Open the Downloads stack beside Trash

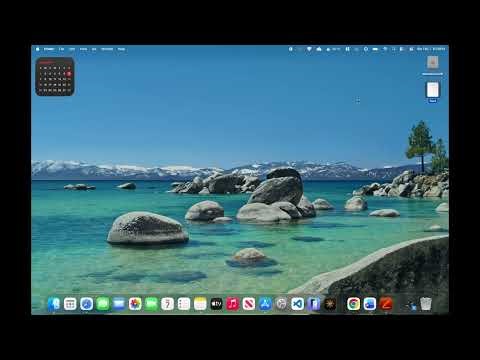[412, 305]
